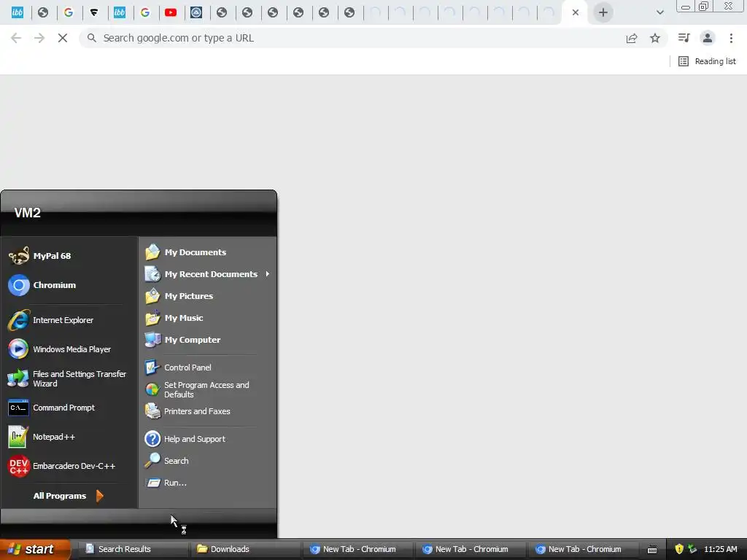Click the 11:25 AM system clock

pyautogui.click(x=720, y=549)
